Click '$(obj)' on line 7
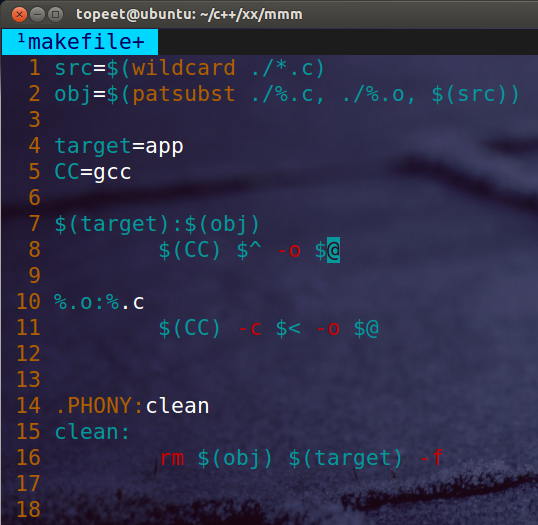Image resolution: width=538 pixels, height=525 pixels. pos(222,224)
